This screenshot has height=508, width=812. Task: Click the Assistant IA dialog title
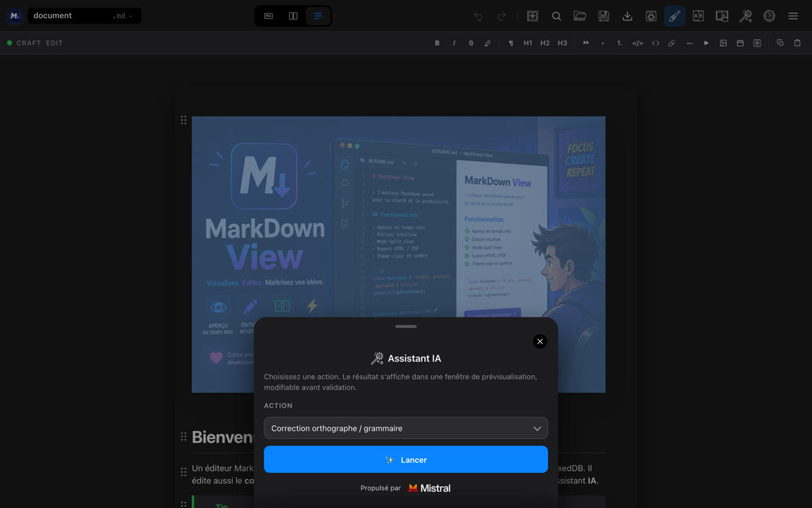406,358
